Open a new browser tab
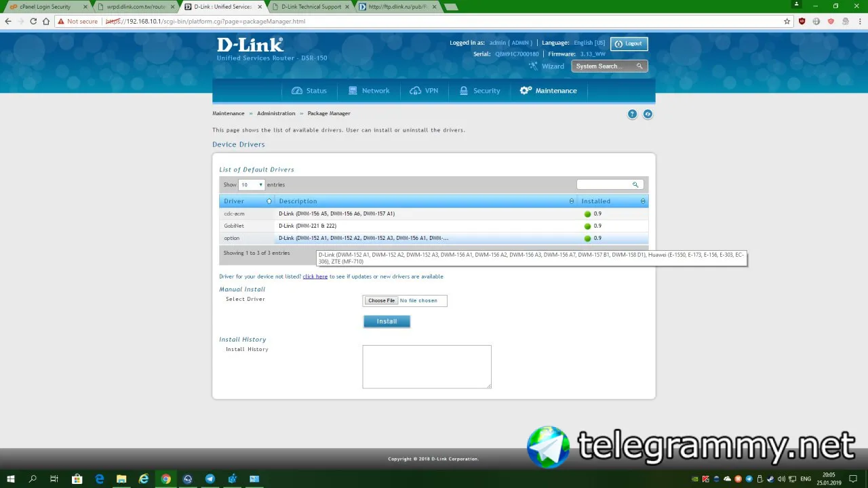The height and width of the screenshot is (488, 868). pos(450,7)
